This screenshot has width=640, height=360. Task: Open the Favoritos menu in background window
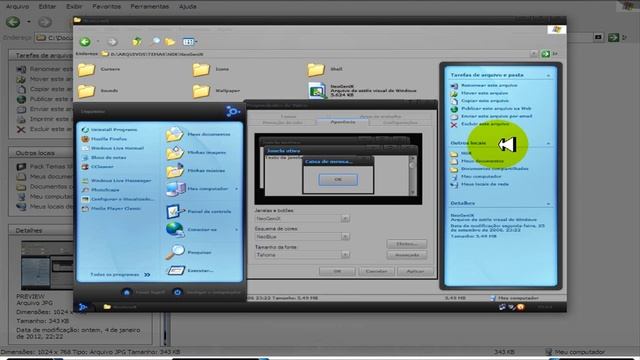pyautogui.click(x=107, y=7)
